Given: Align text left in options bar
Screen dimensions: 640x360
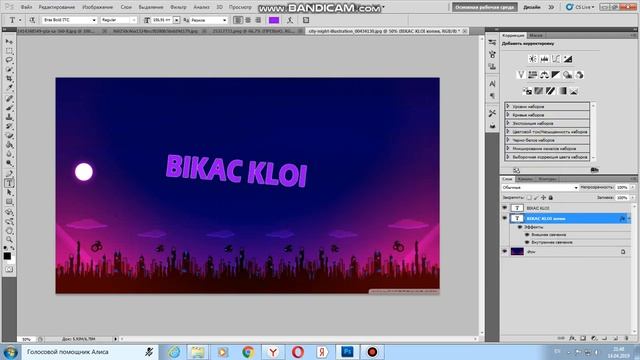Looking at the screenshot, I should point(238,20).
